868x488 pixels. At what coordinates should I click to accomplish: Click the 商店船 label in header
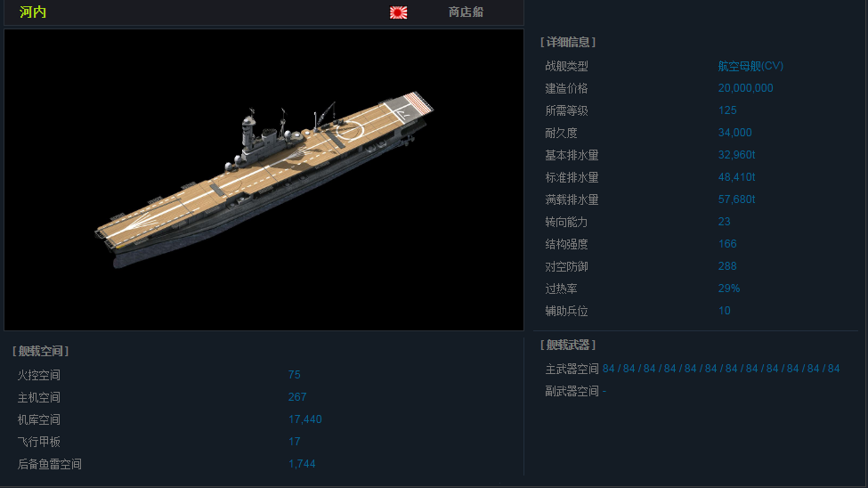pos(466,12)
